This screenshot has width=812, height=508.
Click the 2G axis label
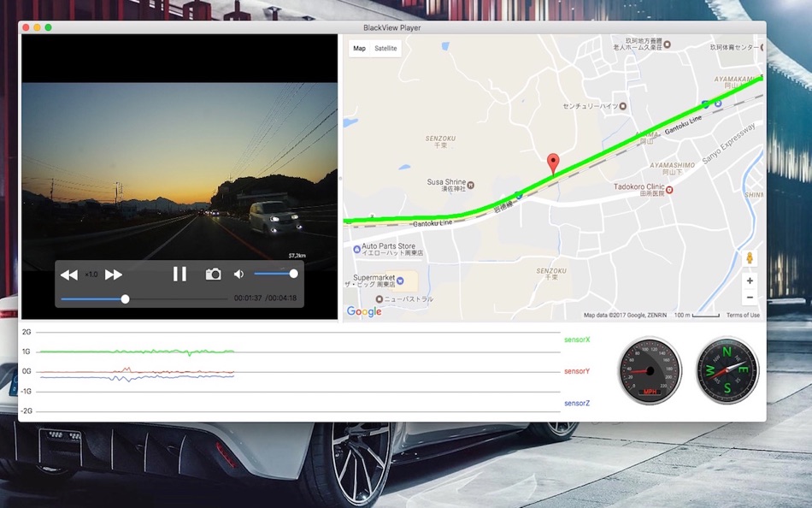click(x=26, y=332)
